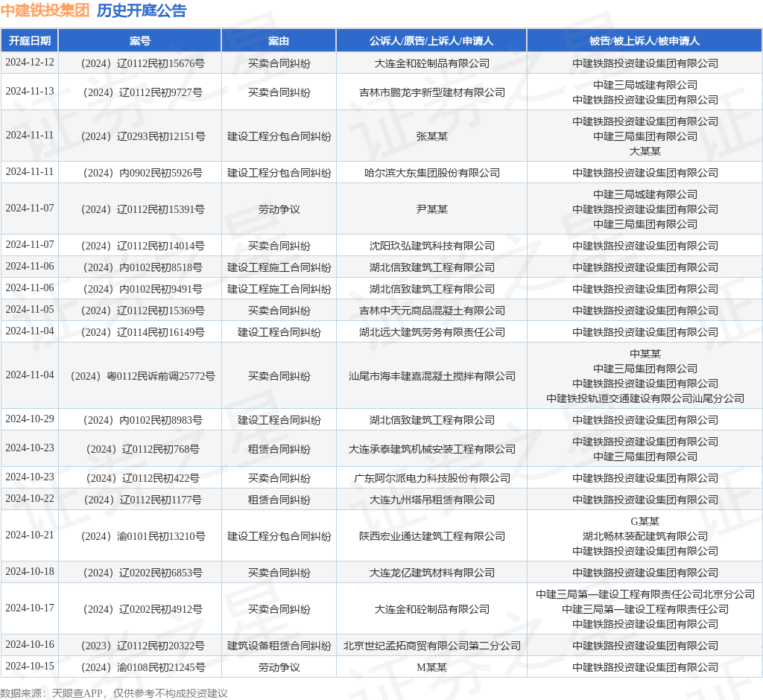Click plaintiff 北京世纪孟拓商贸有限公司第二分公司
Viewport: 763px width, 700px height.
[432, 646]
